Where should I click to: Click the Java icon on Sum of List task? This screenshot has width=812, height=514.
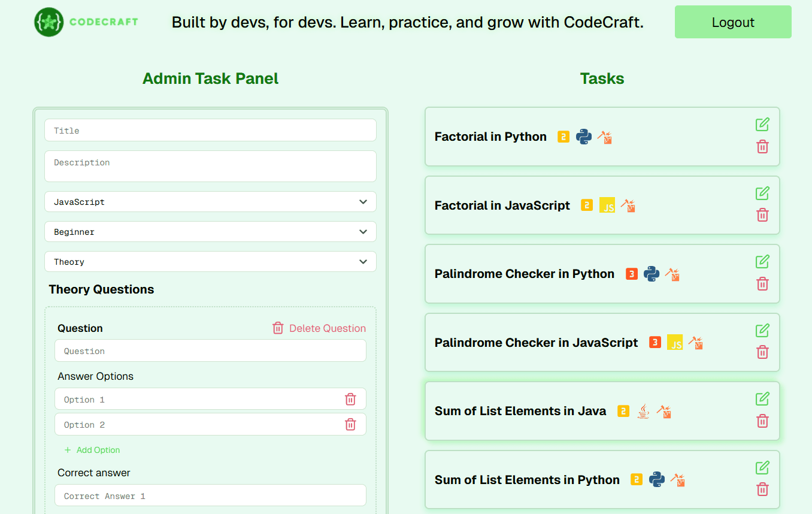tap(643, 411)
